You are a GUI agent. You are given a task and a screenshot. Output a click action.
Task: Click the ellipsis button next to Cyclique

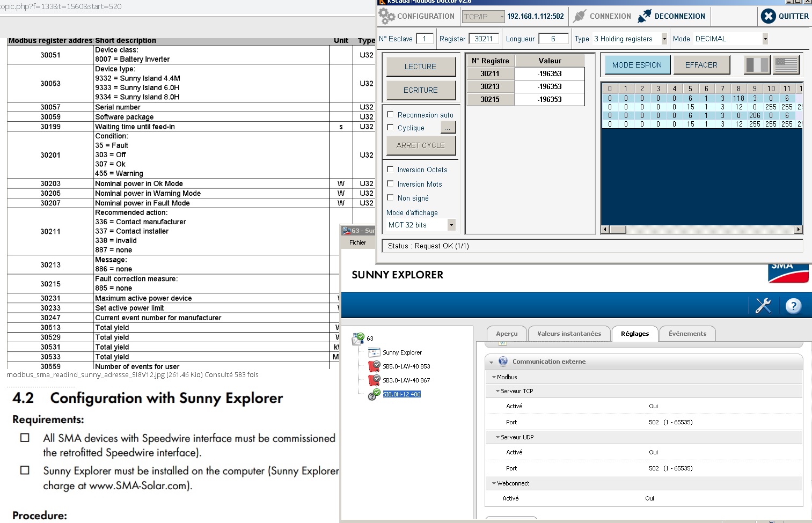[448, 128]
